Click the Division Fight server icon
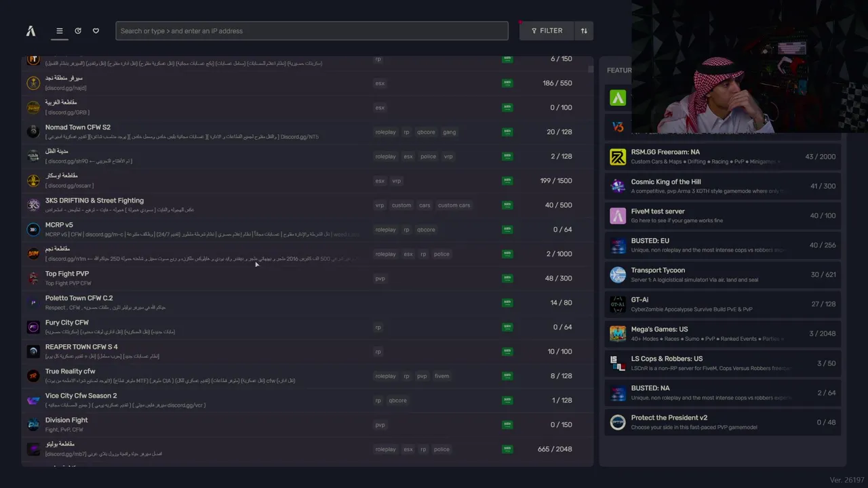The image size is (868, 488). click(33, 424)
